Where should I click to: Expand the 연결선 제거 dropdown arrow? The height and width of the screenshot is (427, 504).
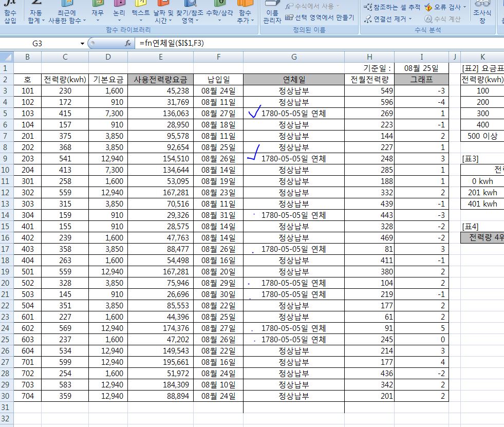click(x=410, y=19)
